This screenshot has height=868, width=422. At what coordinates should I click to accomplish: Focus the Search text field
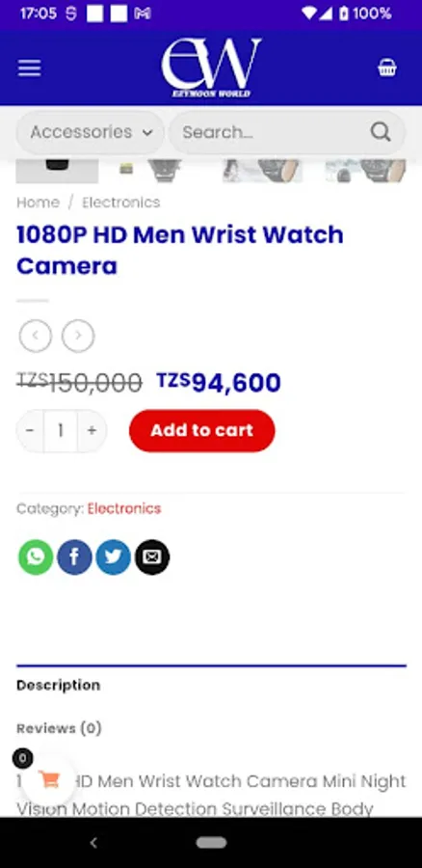[271, 132]
